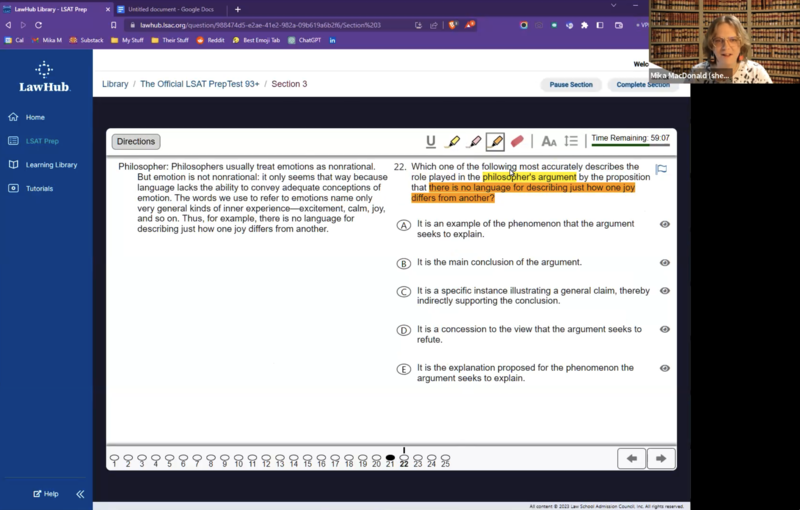Click the Directions button
Screen dimensions: 800x510
[x=136, y=142]
